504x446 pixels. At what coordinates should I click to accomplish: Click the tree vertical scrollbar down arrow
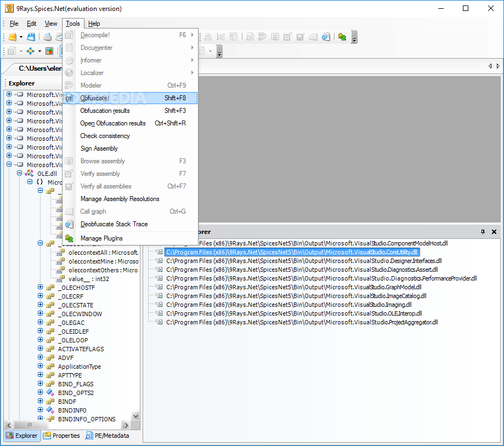coord(136,416)
